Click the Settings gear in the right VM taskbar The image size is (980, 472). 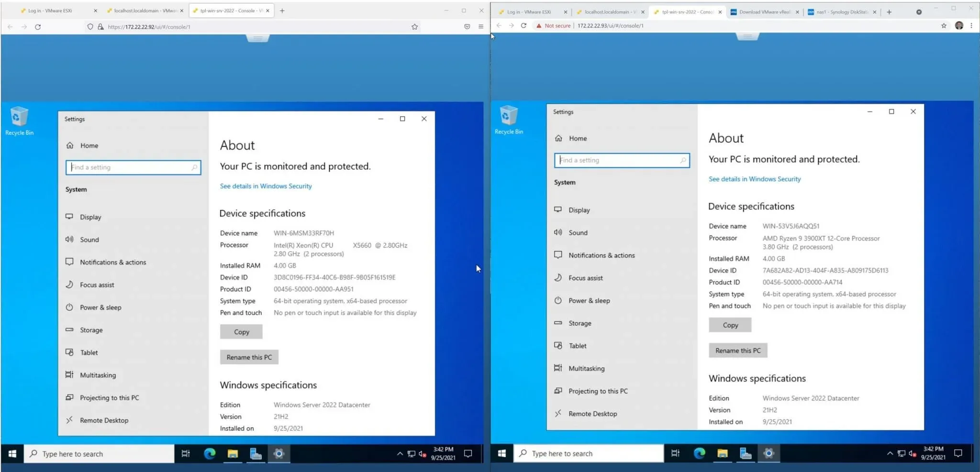[x=768, y=453]
